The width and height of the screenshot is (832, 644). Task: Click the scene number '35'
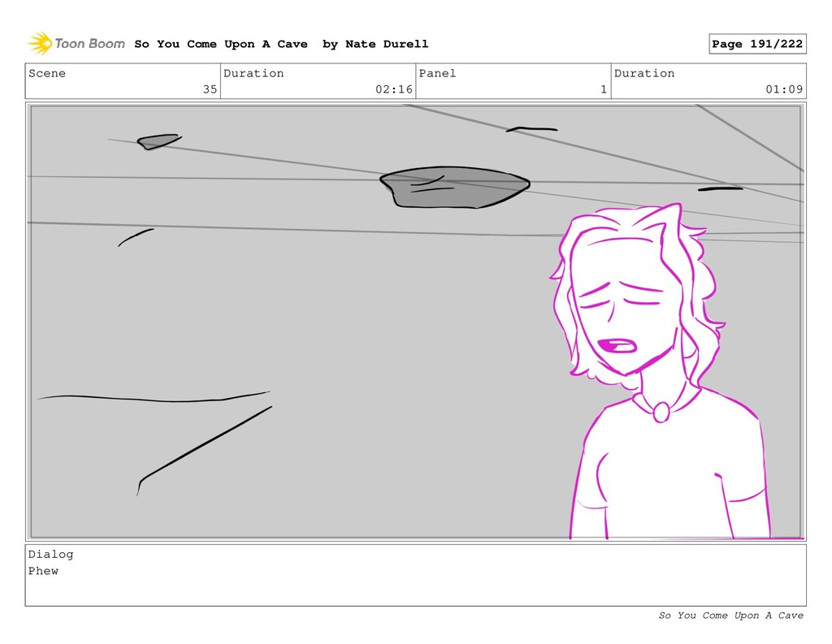(210, 89)
